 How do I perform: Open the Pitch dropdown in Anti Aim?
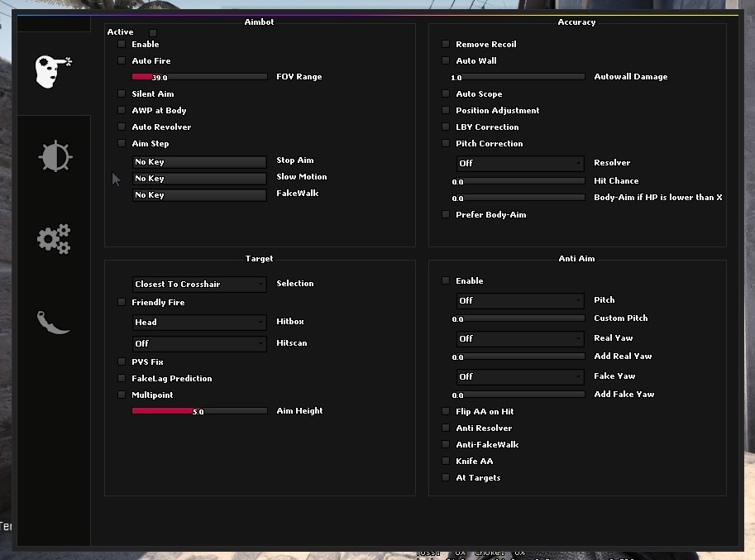click(x=520, y=301)
